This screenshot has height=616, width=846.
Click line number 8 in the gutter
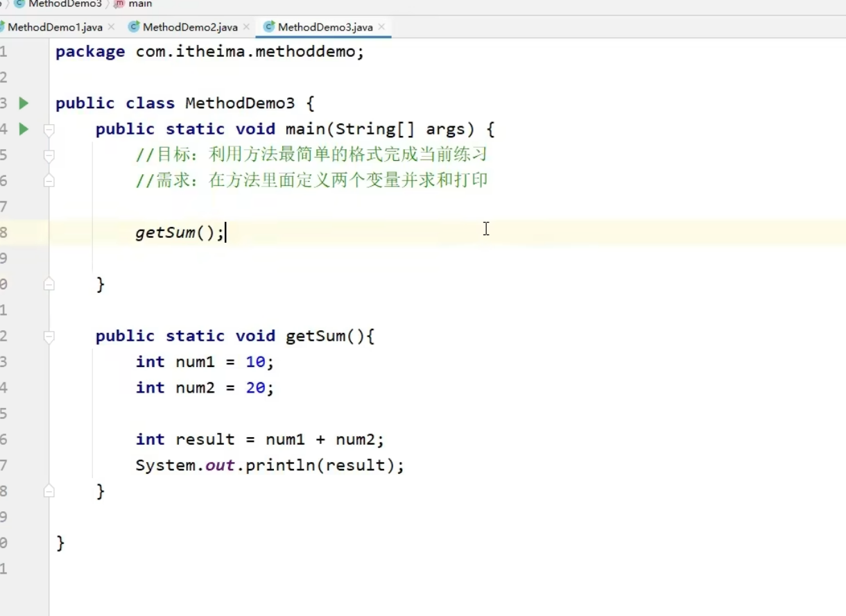pyautogui.click(x=6, y=232)
